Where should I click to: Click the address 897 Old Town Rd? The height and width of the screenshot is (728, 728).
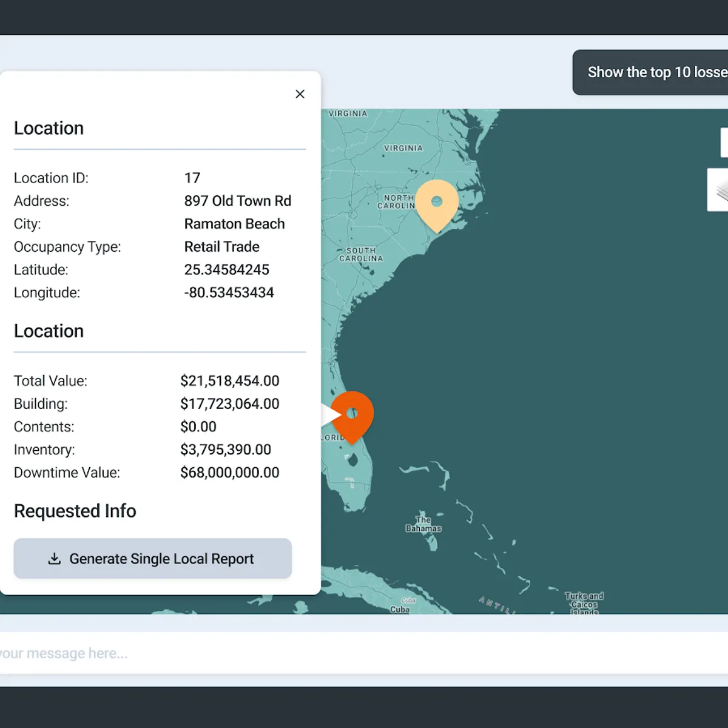(238, 201)
